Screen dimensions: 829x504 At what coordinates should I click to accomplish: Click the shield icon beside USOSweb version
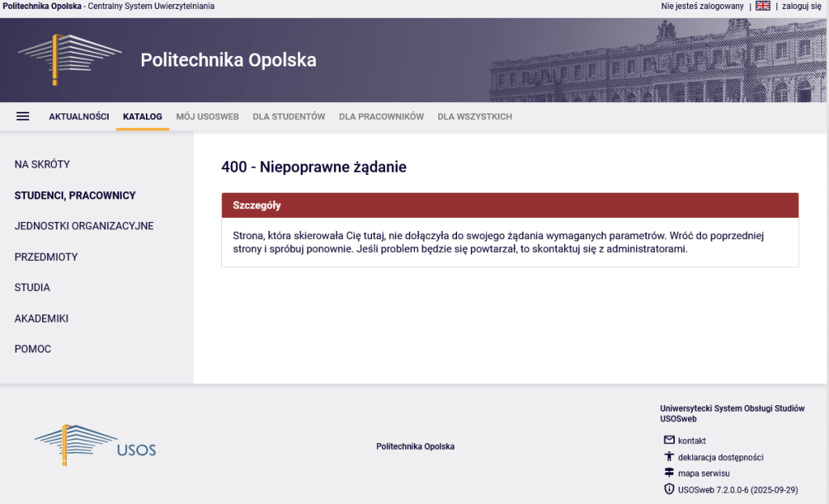pos(669,489)
